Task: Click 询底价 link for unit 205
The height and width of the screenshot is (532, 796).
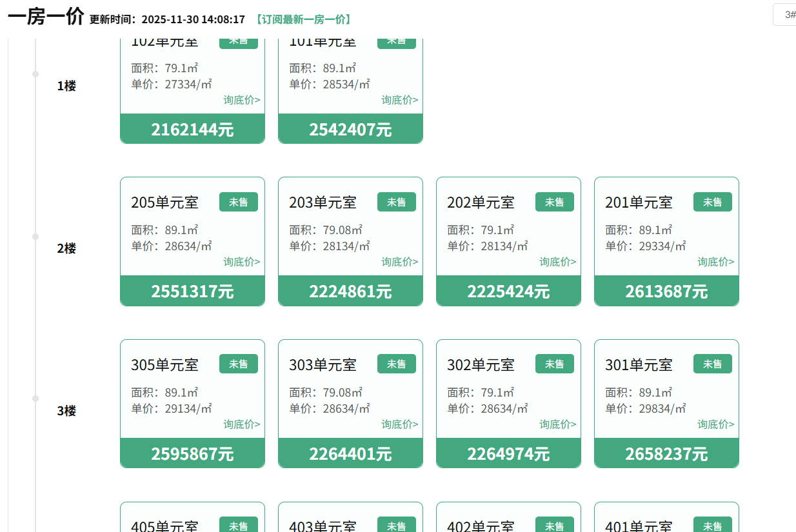Action: [242, 262]
